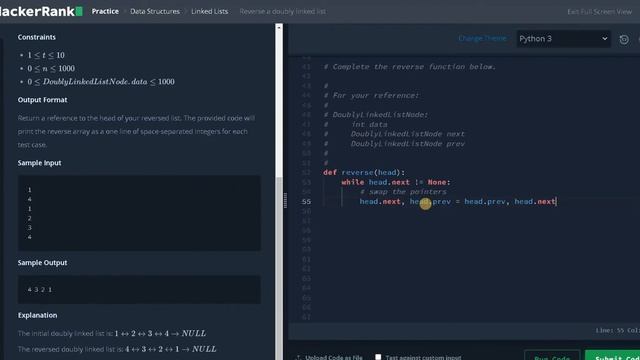Screen dimensions: 640x360
Task: Click the 'def reverse(head):' line
Action: coord(364,173)
